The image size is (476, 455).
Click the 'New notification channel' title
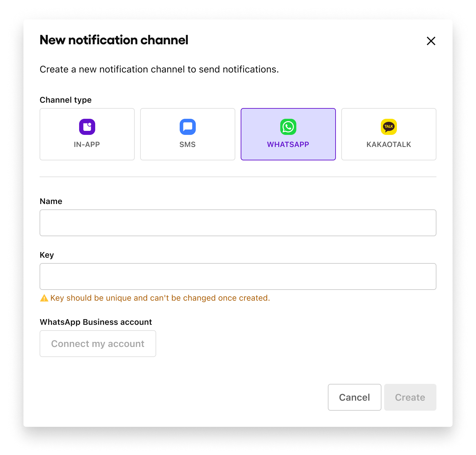pos(114,40)
